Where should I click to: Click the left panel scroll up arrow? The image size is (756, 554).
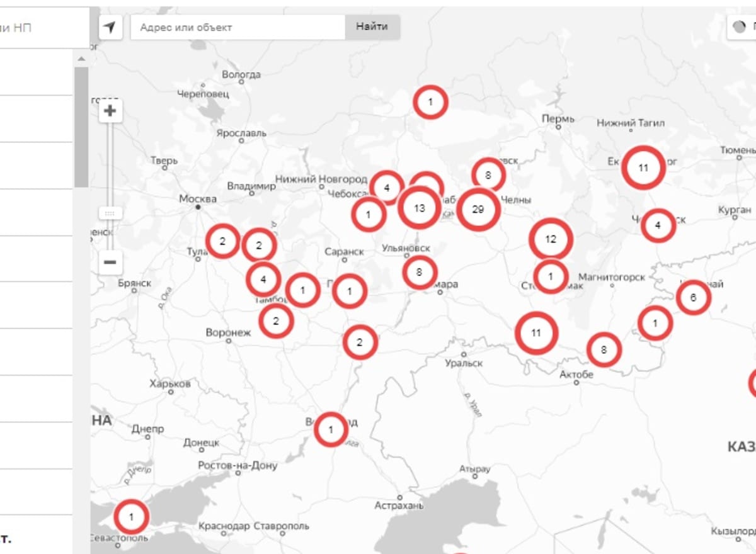point(81,59)
